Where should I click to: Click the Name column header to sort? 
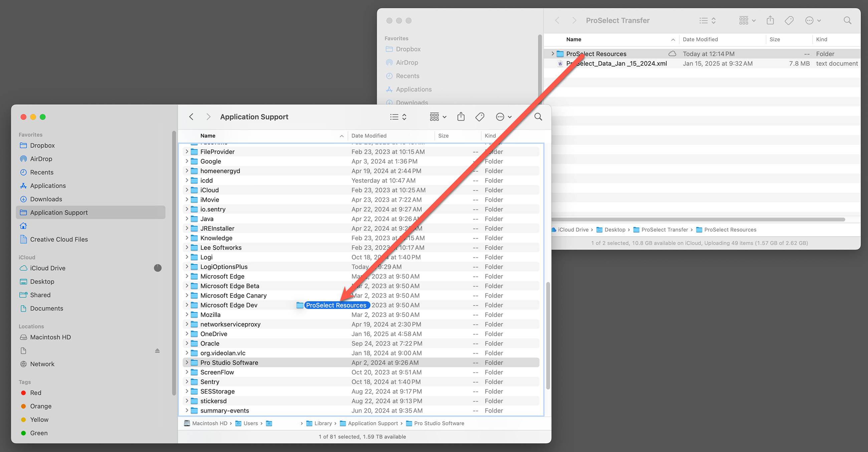coord(208,136)
